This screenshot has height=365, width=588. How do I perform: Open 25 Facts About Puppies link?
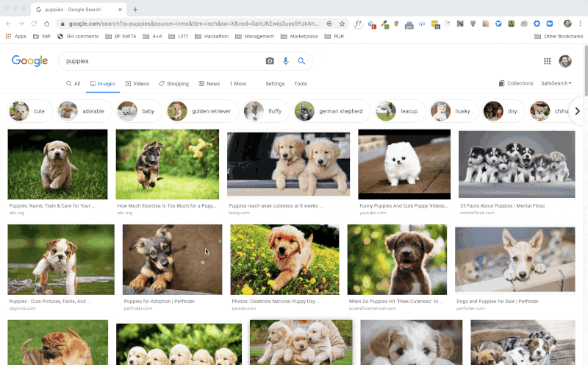pos(502,206)
